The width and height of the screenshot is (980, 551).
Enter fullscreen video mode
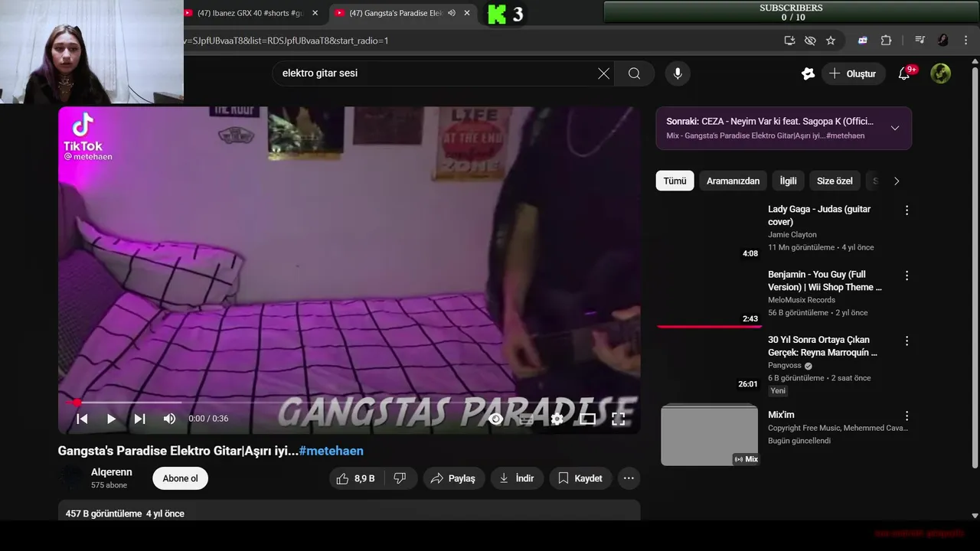click(618, 419)
